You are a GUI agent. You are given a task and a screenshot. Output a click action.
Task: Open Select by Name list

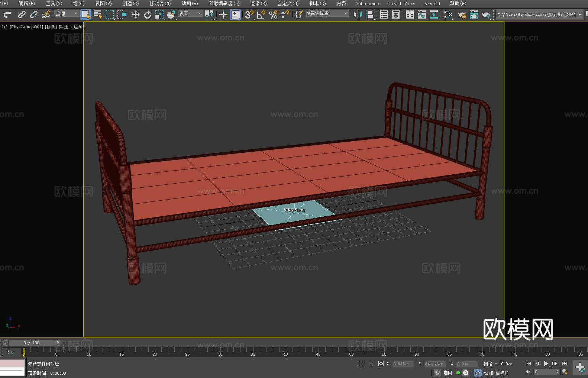pos(98,15)
